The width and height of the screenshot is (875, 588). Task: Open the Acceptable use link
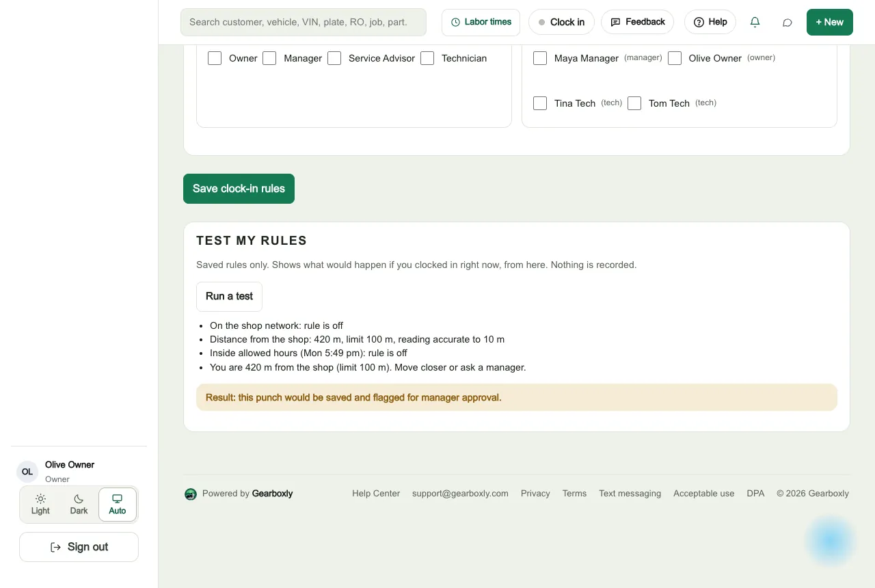click(x=703, y=494)
